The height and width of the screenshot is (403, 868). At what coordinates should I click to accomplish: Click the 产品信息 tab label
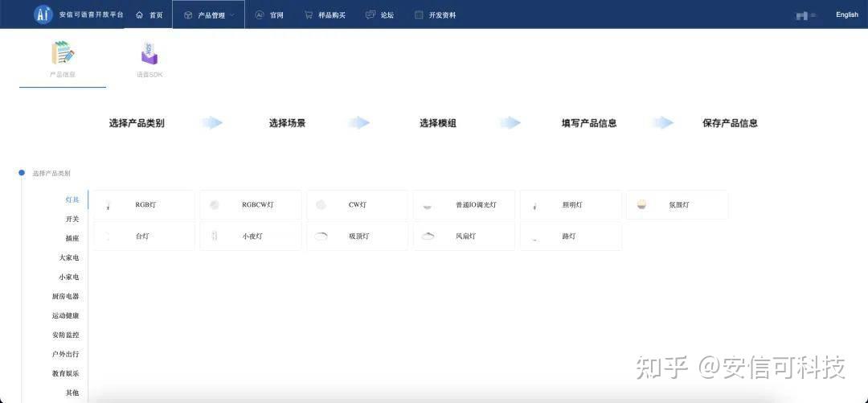point(63,74)
